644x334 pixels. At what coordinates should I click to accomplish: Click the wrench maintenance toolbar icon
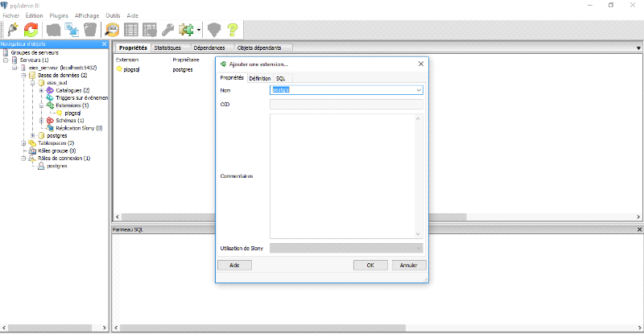point(167,30)
